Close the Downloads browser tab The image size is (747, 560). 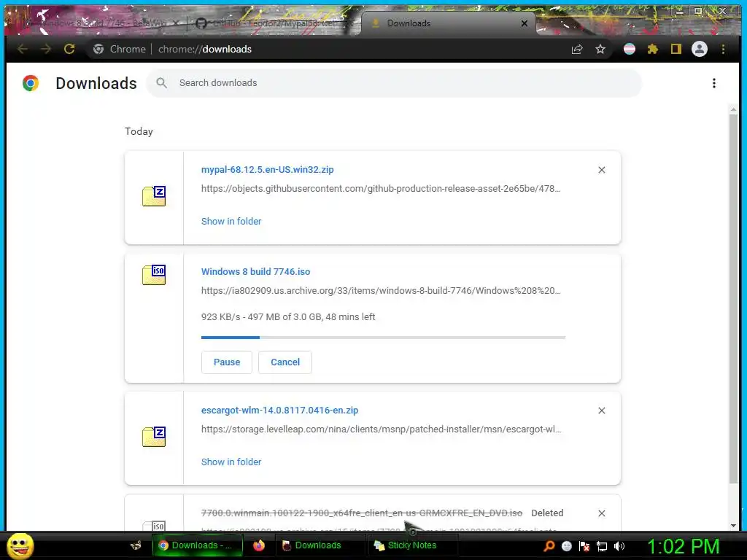[524, 23]
